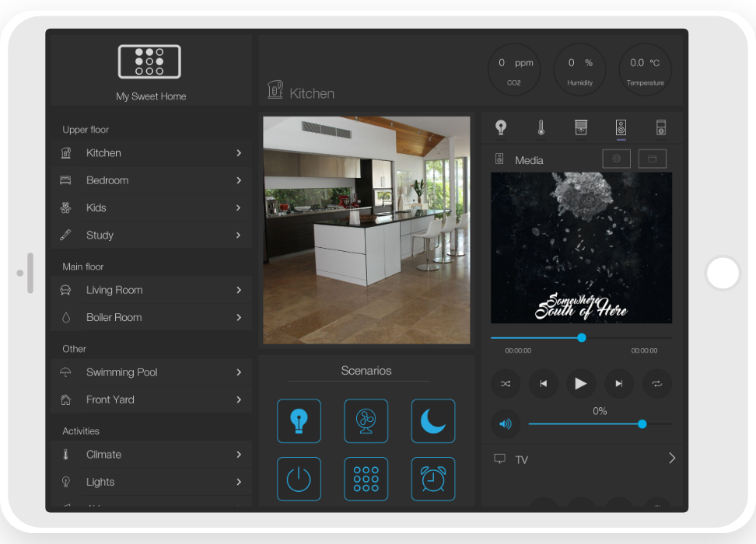
Task: Select the alarm clock scenario
Action: (432, 479)
